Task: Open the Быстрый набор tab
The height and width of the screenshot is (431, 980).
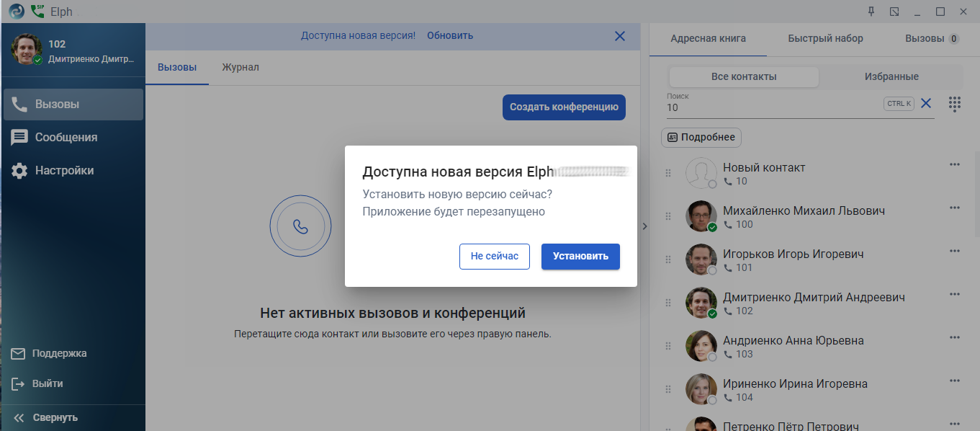Action: 825,39
